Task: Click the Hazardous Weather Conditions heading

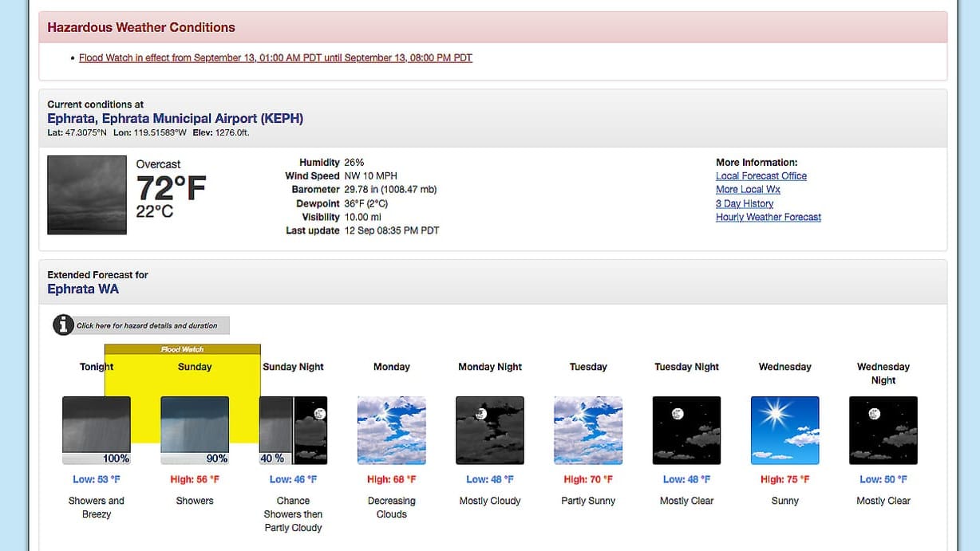Action: tap(141, 27)
